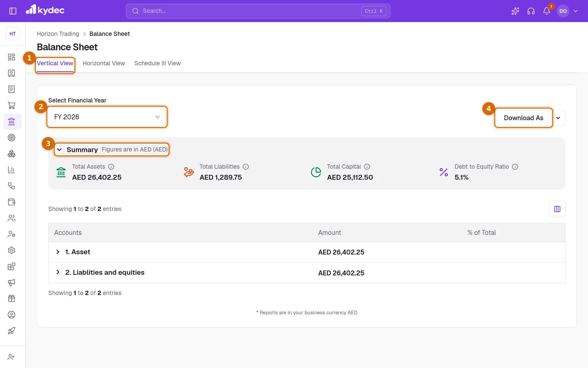The height and width of the screenshot is (368, 588).
Task: Open the dashboard grid icon in sidebar
Action: (x=11, y=57)
